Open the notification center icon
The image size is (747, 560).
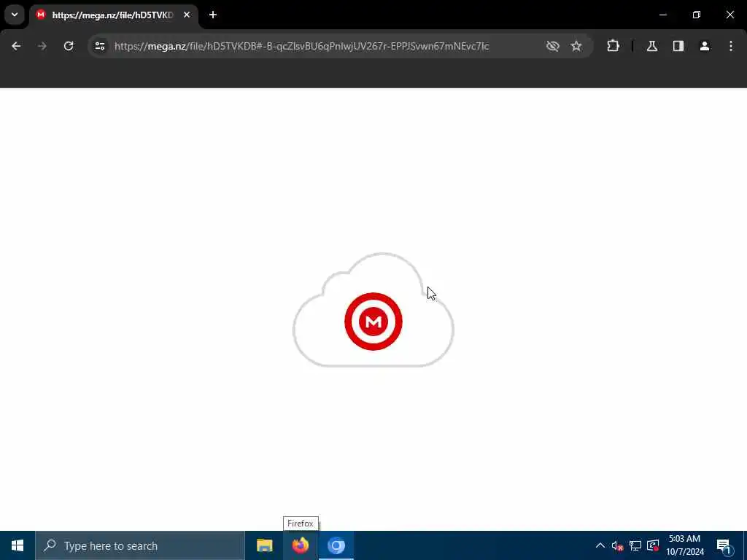pos(724,545)
